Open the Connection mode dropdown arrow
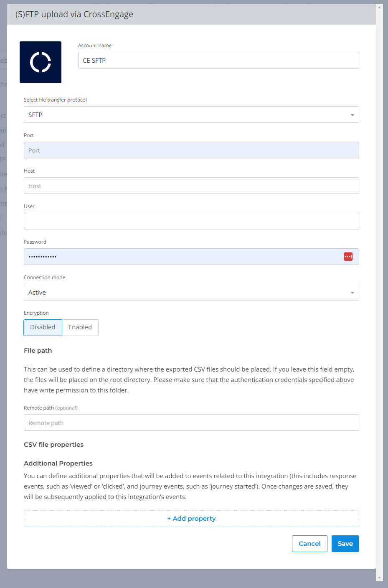Viewport: 388px width, 588px height. point(352,293)
